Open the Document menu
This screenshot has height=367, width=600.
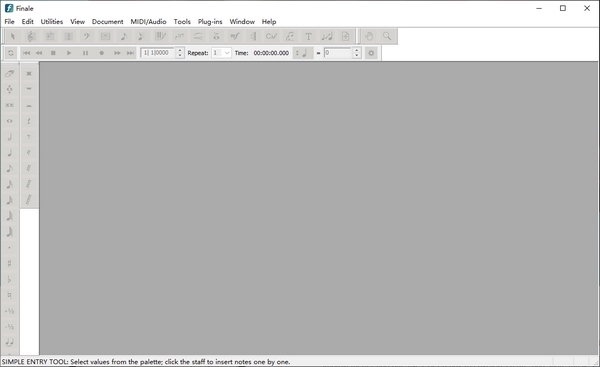pos(108,22)
